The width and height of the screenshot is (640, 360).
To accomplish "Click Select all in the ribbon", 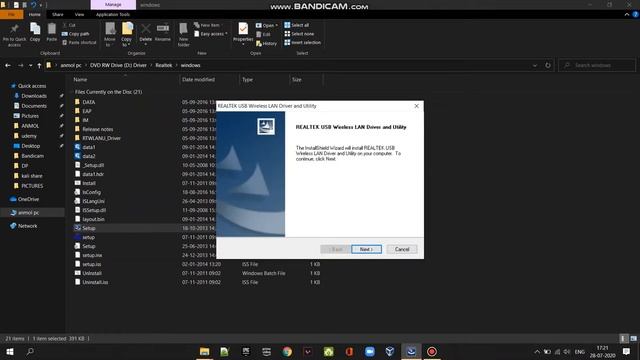I will (297, 25).
